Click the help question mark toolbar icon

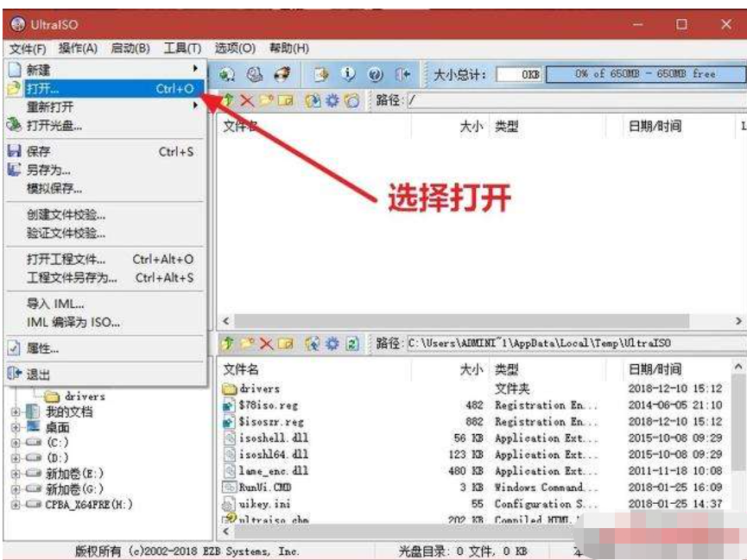pos(376,74)
